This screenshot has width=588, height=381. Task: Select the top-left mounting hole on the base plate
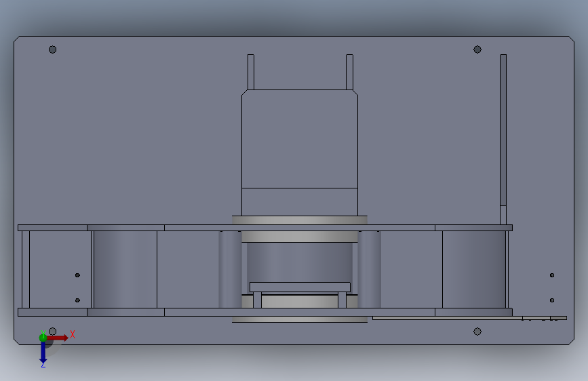pos(52,49)
